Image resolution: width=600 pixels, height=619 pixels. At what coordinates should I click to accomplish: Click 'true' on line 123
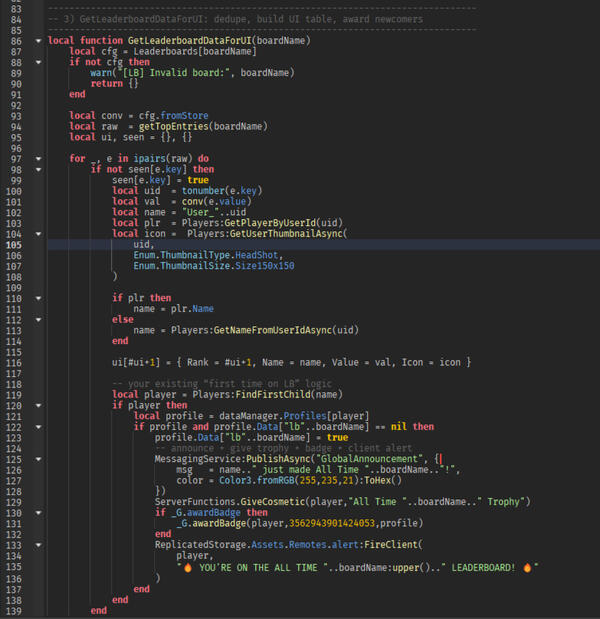click(338, 437)
